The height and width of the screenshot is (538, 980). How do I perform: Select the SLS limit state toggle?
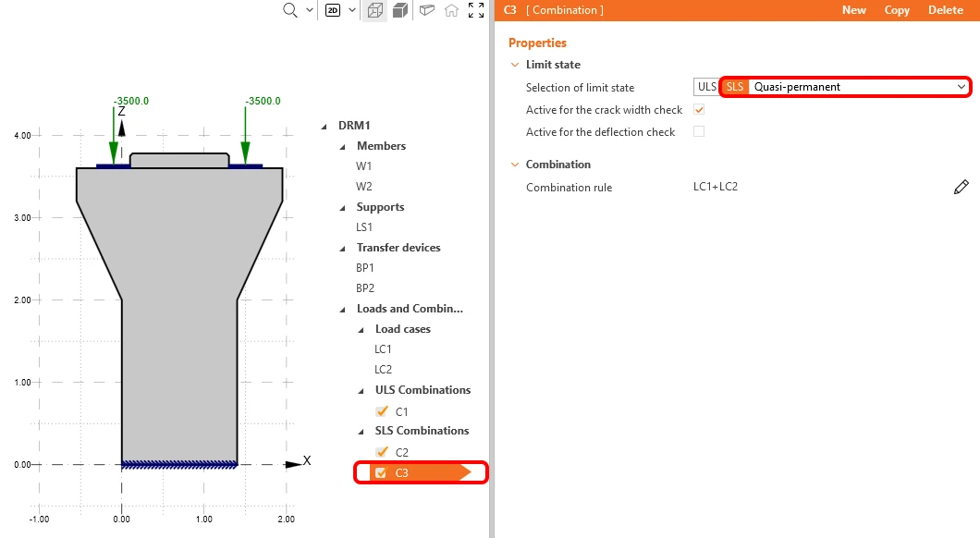coord(735,87)
